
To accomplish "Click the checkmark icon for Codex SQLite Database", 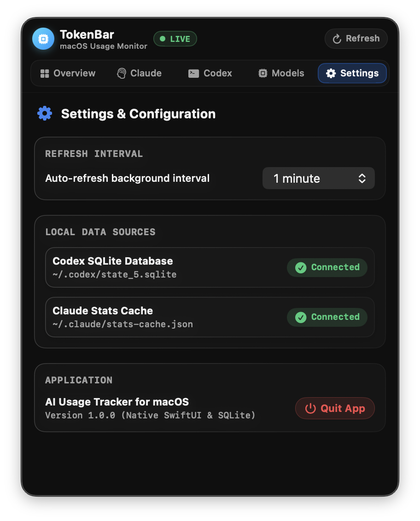I will tap(301, 267).
